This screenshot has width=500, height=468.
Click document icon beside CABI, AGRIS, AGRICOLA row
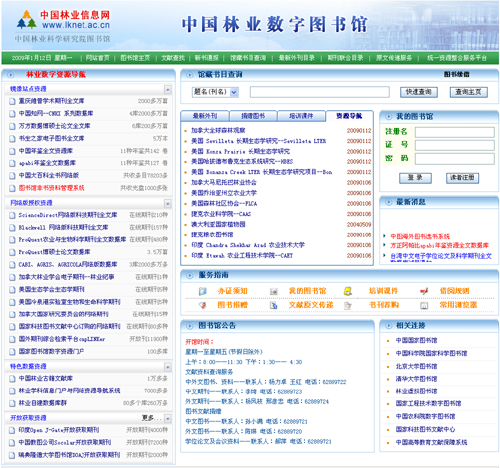(12, 265)
